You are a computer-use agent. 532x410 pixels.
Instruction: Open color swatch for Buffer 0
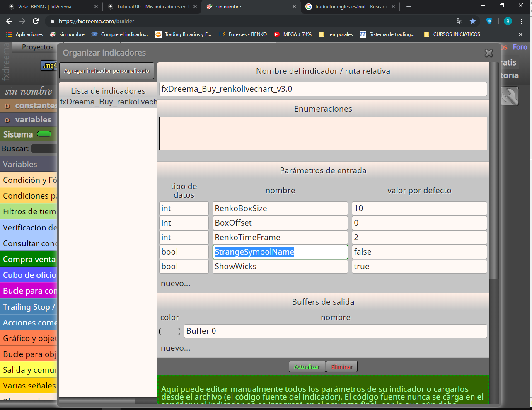(170, 331)
